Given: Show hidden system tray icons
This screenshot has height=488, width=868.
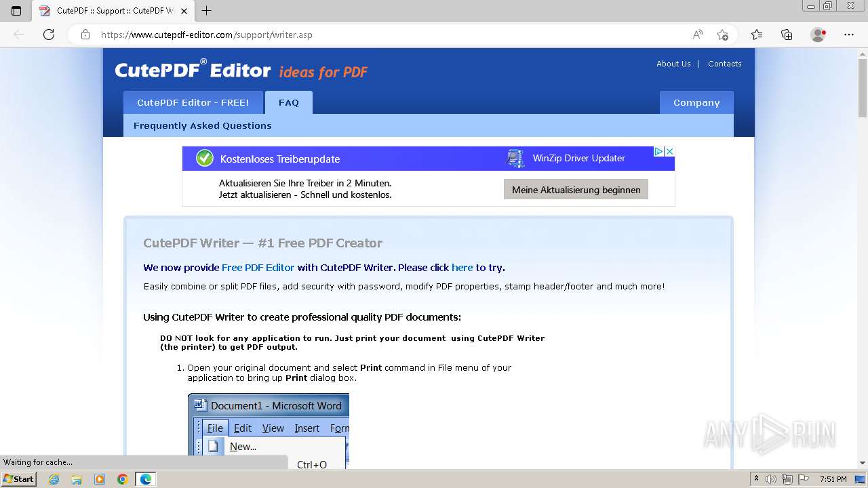Looking at the screenshot, I should pos(756,479).
